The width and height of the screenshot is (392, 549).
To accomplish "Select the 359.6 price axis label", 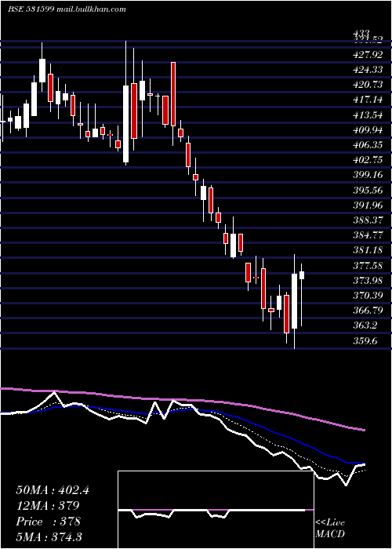I will point(365,340).
